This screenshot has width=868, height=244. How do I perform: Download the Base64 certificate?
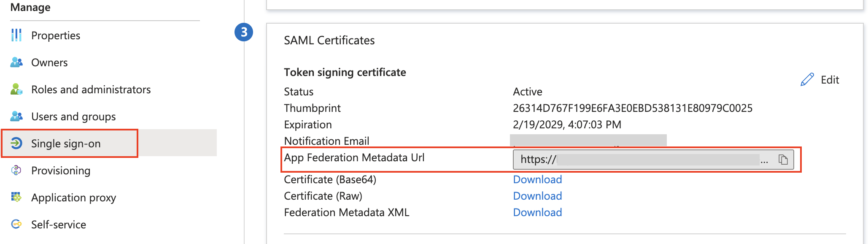click(x=537, y=179)
